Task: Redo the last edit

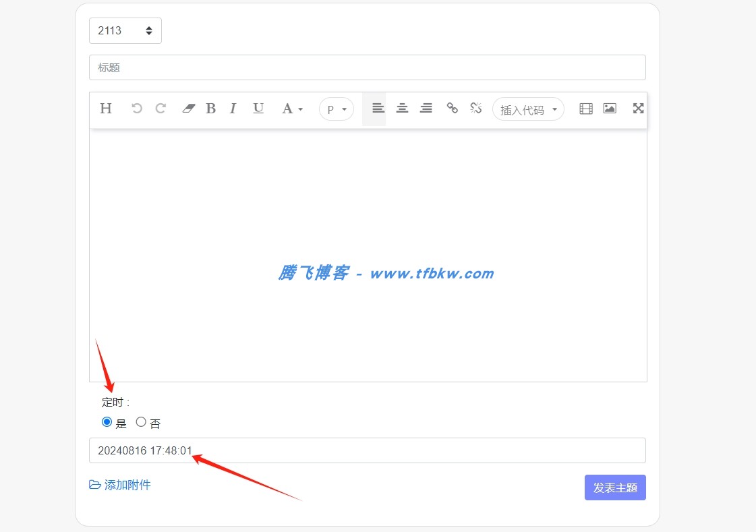Action: click(161, 109)
